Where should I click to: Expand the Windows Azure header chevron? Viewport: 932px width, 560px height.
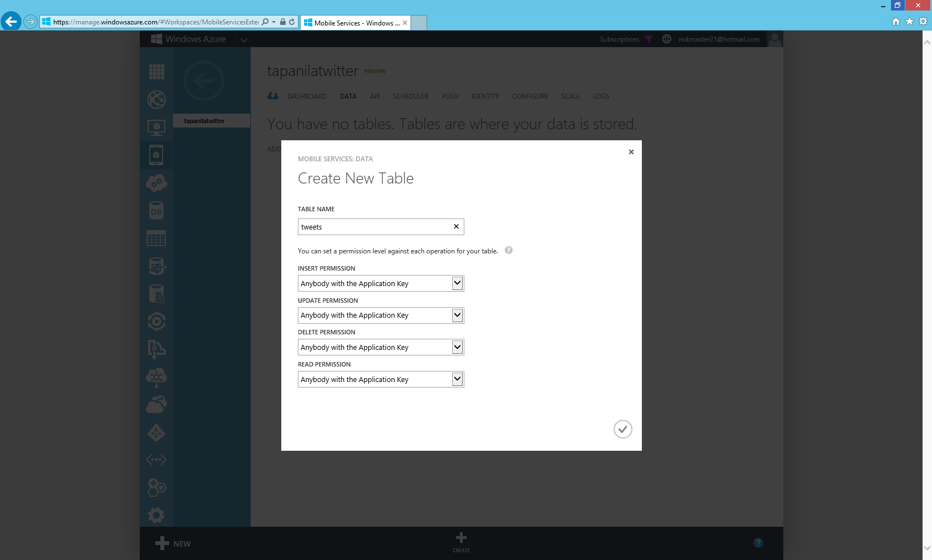[x=244, y=40]
